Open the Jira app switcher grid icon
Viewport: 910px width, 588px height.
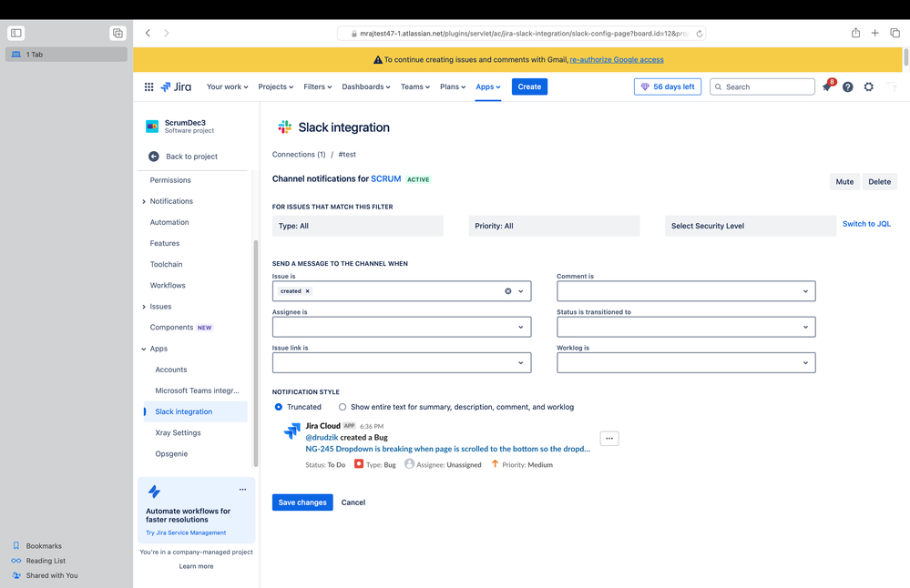(149, 87)
